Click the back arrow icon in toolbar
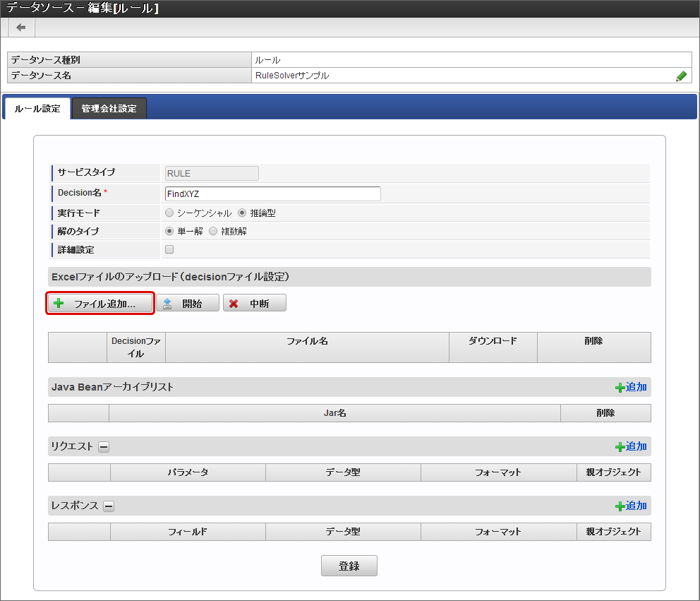Screen dimensions: 700x601 [x=21, y=28]
